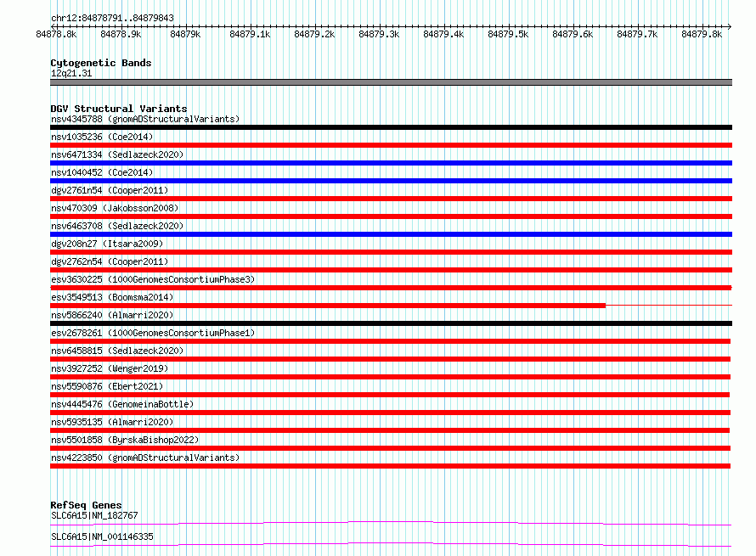Click the red bar under nsv5501858
Viewport: 756px width, 556px height.
(391, 448)
